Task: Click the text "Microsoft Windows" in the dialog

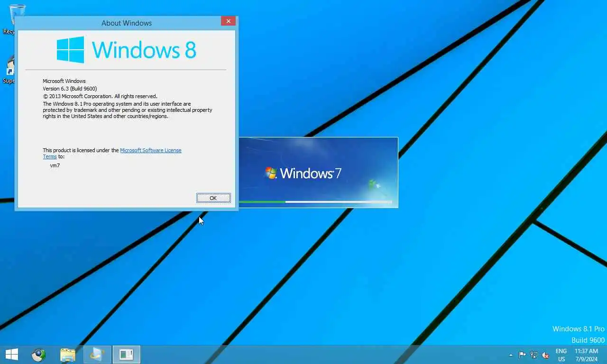Action: (64, 81)
